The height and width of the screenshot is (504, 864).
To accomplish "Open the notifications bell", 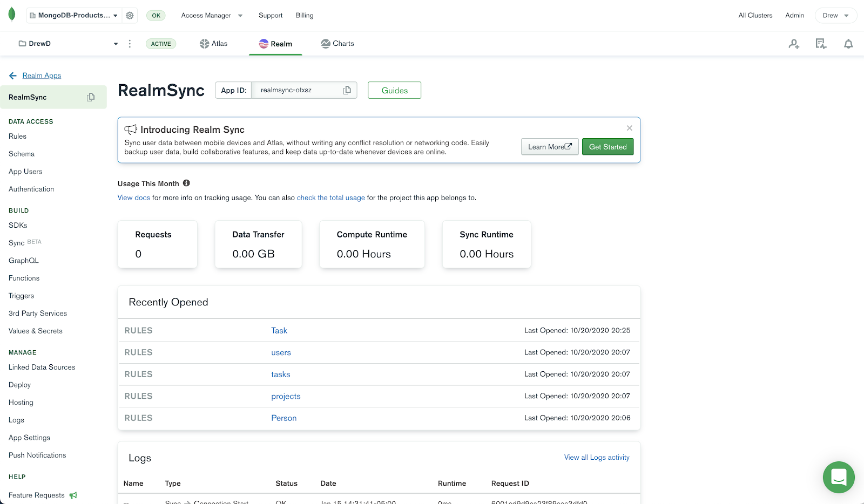I will click(848, 44).
